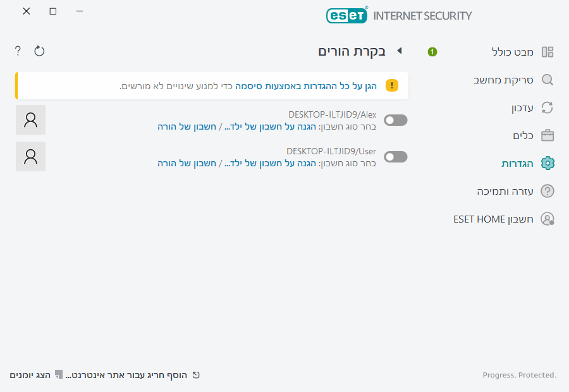This screenshot has height=392, width=569.
Task: Click the question mark help icon at top
Action: (18, 51)
